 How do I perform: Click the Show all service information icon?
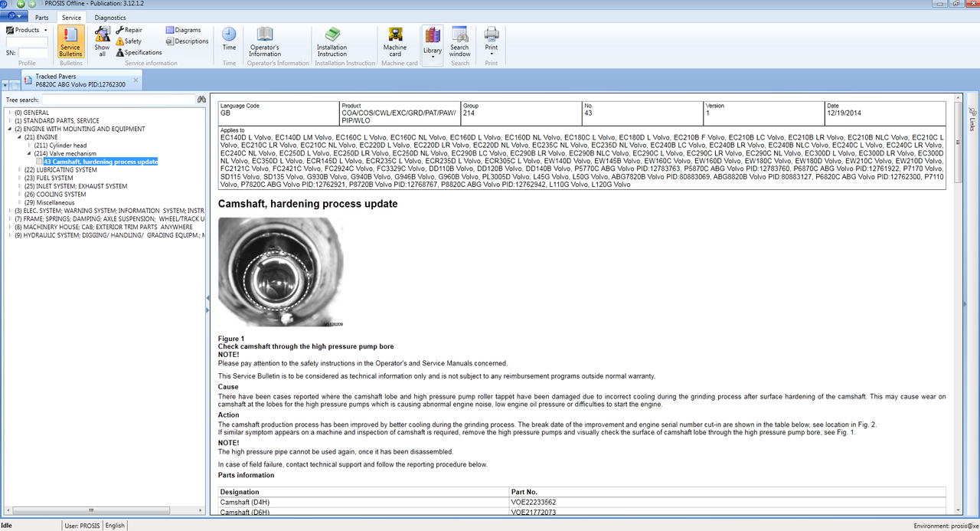(x=102, y=42)
